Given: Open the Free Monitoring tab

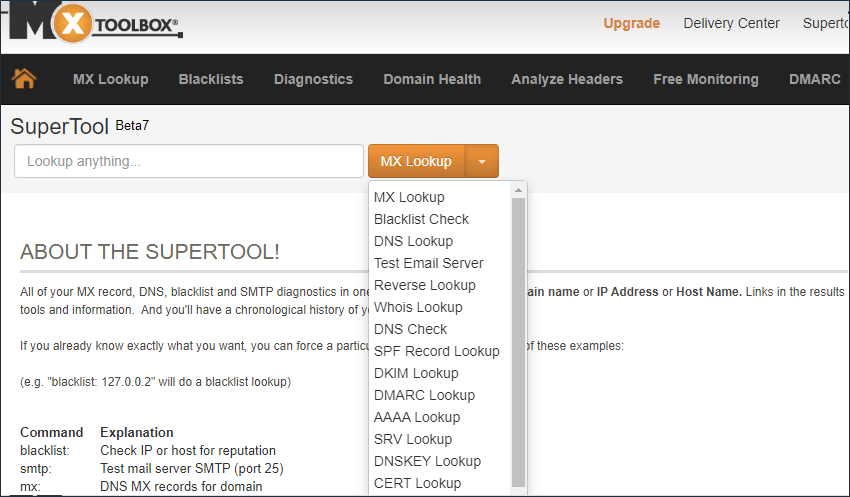Looking at the screenshot, I should (706, 79).
